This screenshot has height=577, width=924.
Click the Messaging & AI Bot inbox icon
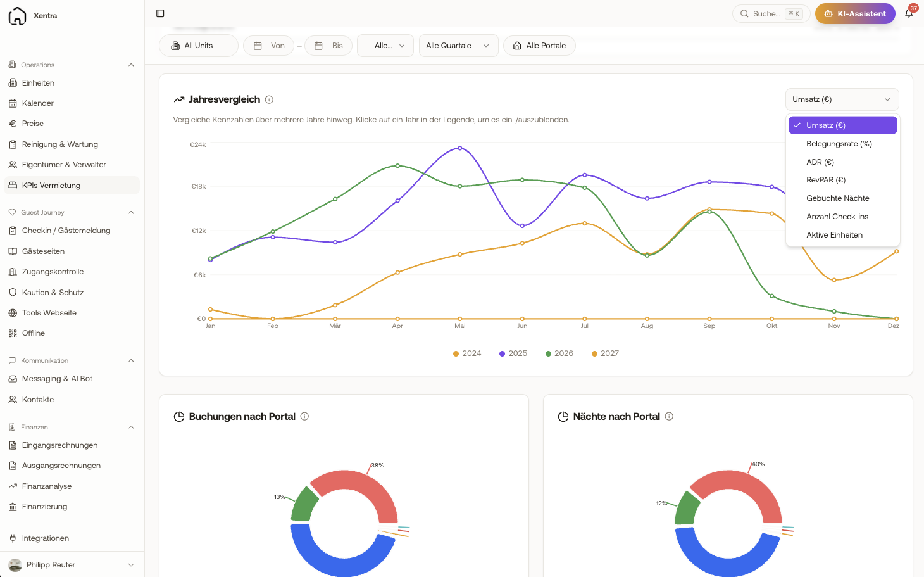(13, 379)
